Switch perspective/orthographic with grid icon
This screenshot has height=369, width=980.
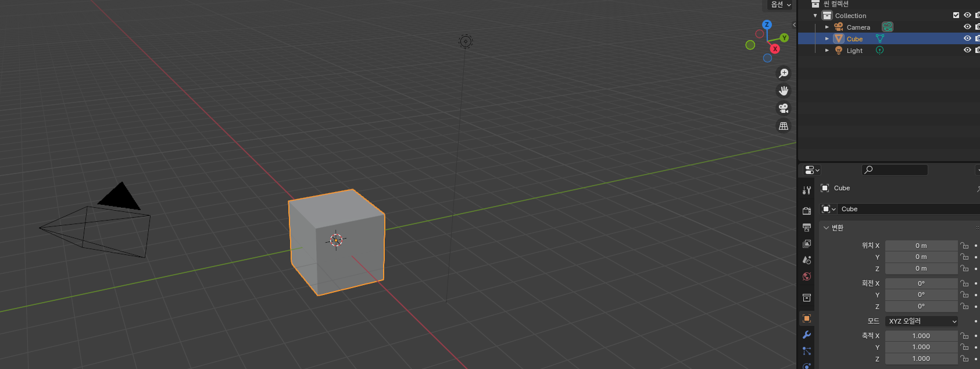click(784, 126)
